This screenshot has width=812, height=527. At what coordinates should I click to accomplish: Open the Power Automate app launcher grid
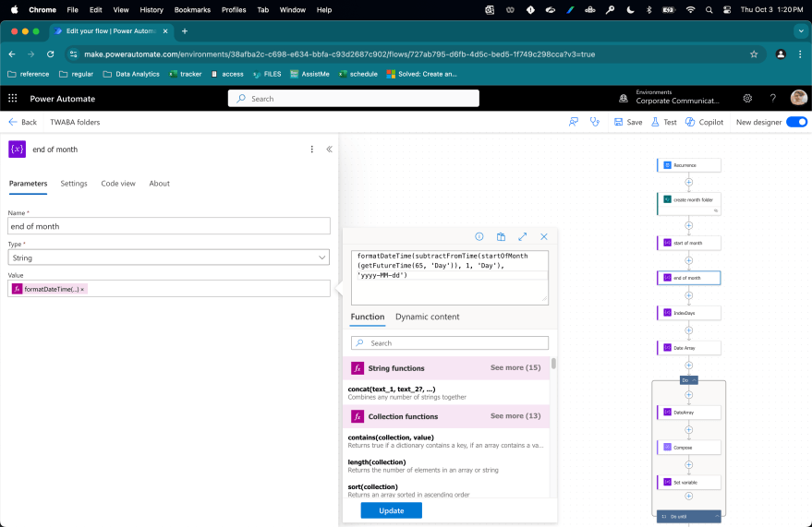click(13, 99)
